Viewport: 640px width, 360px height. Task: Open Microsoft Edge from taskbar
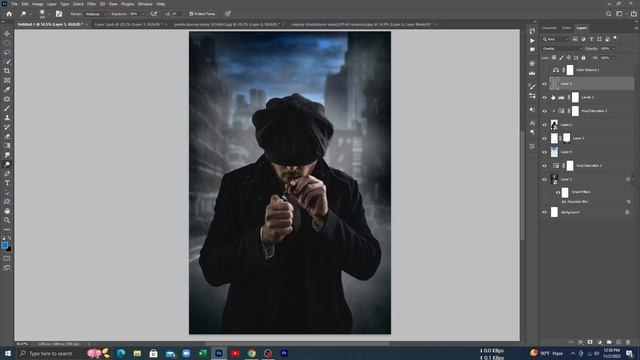pos(121,353)
